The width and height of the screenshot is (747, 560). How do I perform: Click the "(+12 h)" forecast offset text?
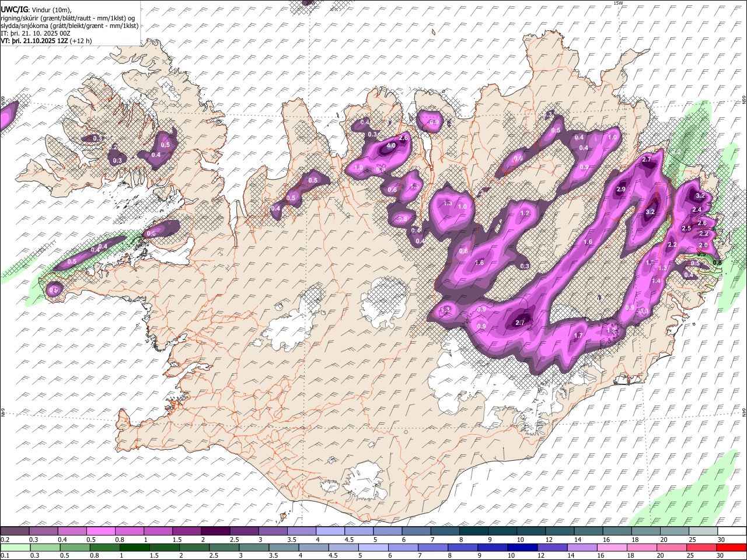click(x=81, y=41)
